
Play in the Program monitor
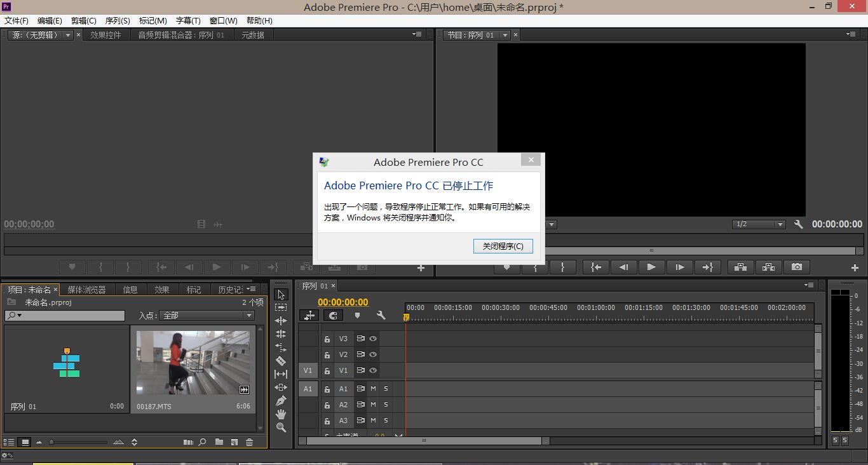coord(651,267)
